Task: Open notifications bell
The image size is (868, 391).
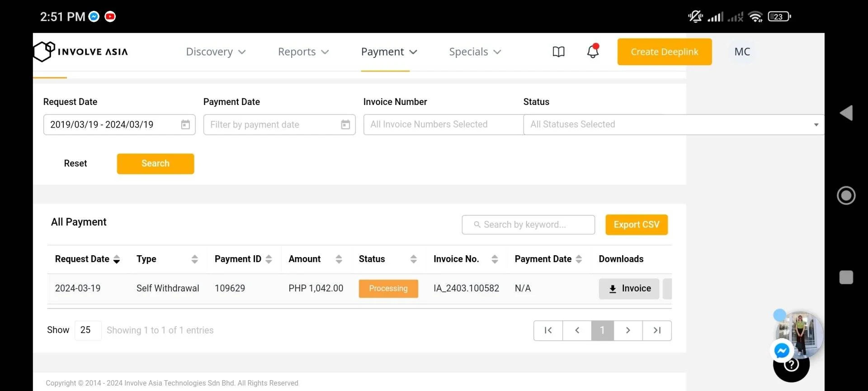Action: click(593, 51)
